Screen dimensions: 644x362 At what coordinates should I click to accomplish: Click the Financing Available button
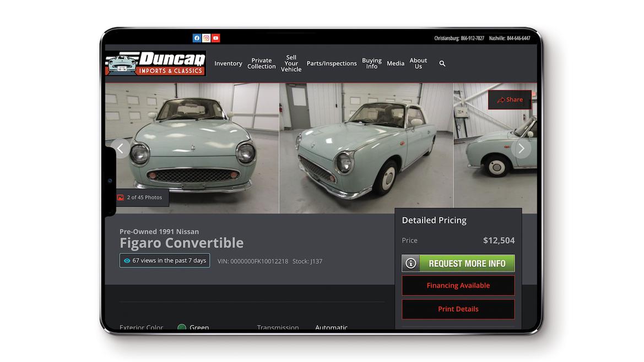click(x=458, y=286)
